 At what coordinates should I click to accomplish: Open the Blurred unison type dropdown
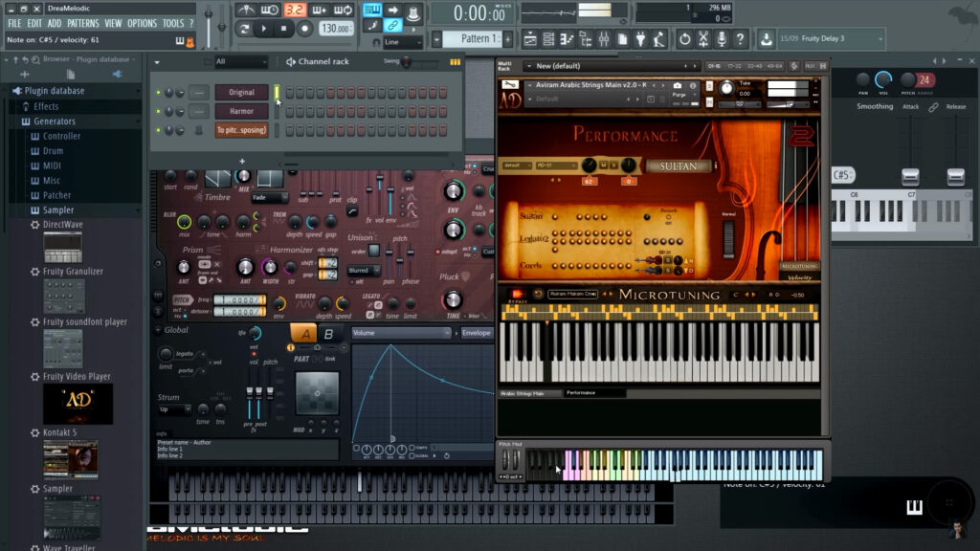pyautogui.click(x=364, y=271)
